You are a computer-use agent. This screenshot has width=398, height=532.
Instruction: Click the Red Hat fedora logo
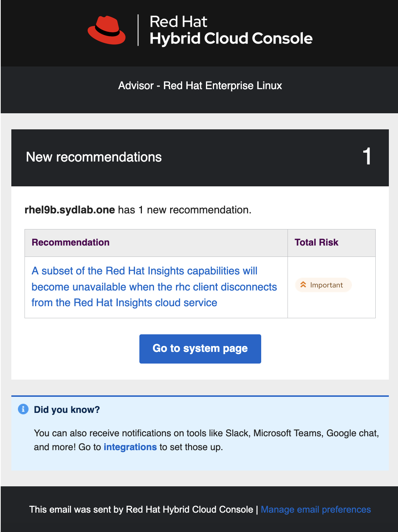(x=106, y=30)
